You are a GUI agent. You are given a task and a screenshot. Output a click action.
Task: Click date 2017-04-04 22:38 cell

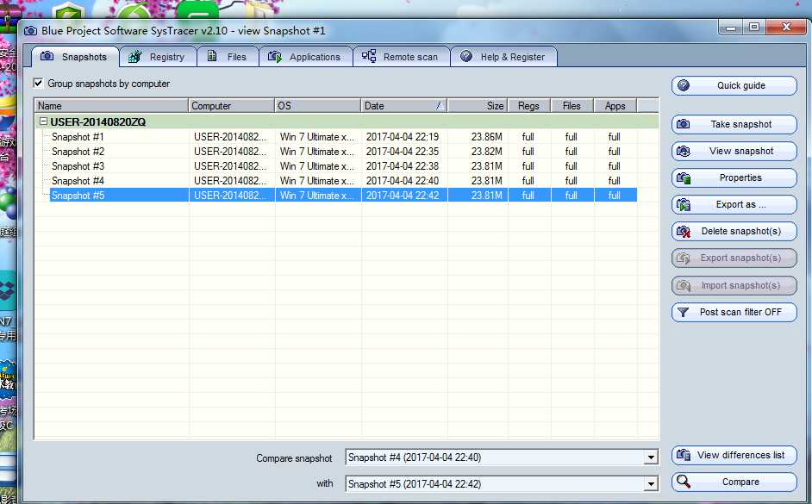click(403, 166)
